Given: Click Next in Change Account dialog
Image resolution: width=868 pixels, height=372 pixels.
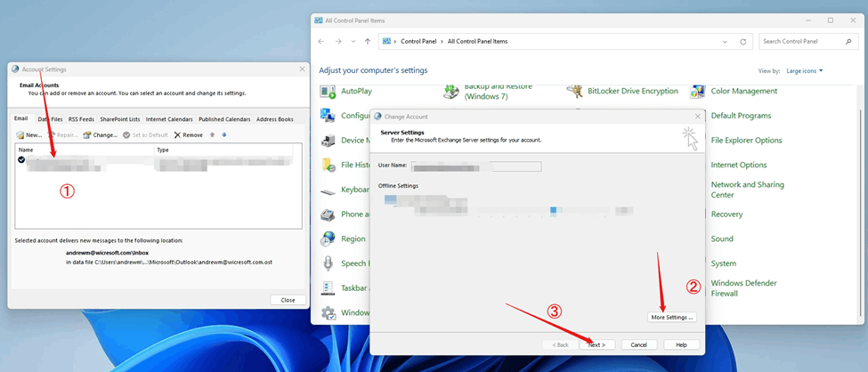Looking at the screenshot, I should tap(596, 345).
